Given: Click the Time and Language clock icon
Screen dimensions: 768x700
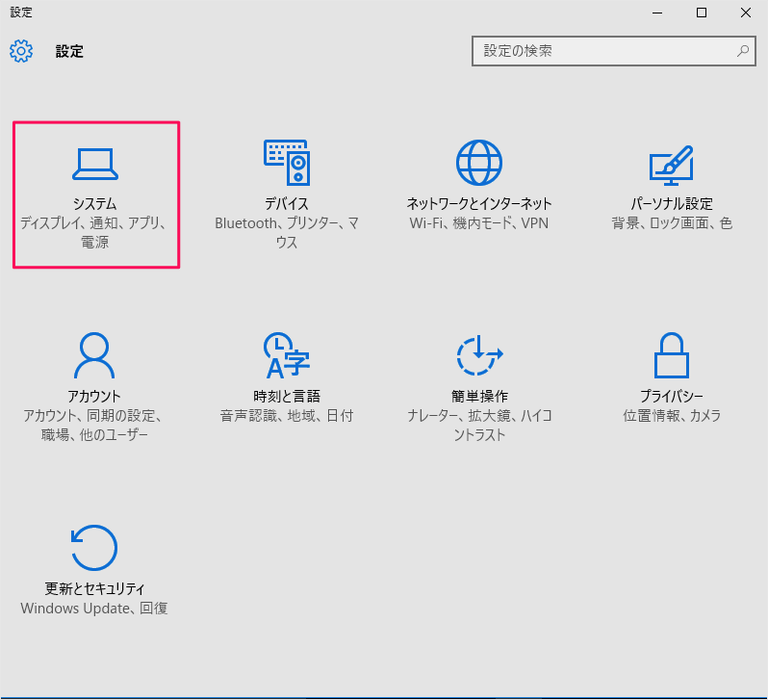Looking at the screenshot, I should pos(286,356).
